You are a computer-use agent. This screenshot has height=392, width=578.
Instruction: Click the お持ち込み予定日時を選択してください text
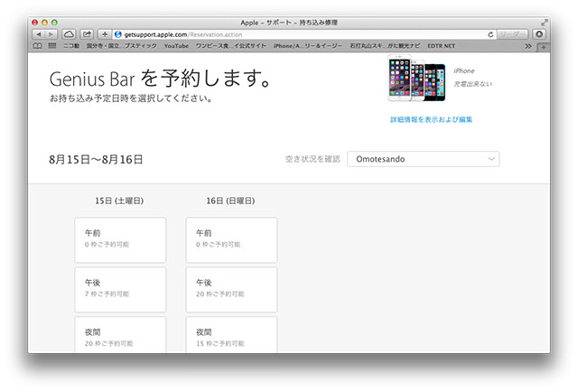131,98
